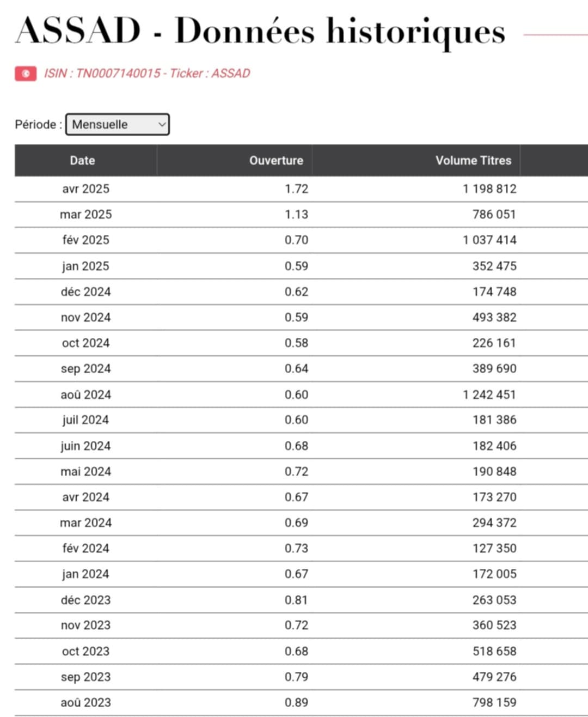Click the juin 2024 date cell

pyautogui.click(x=85, y=446)
